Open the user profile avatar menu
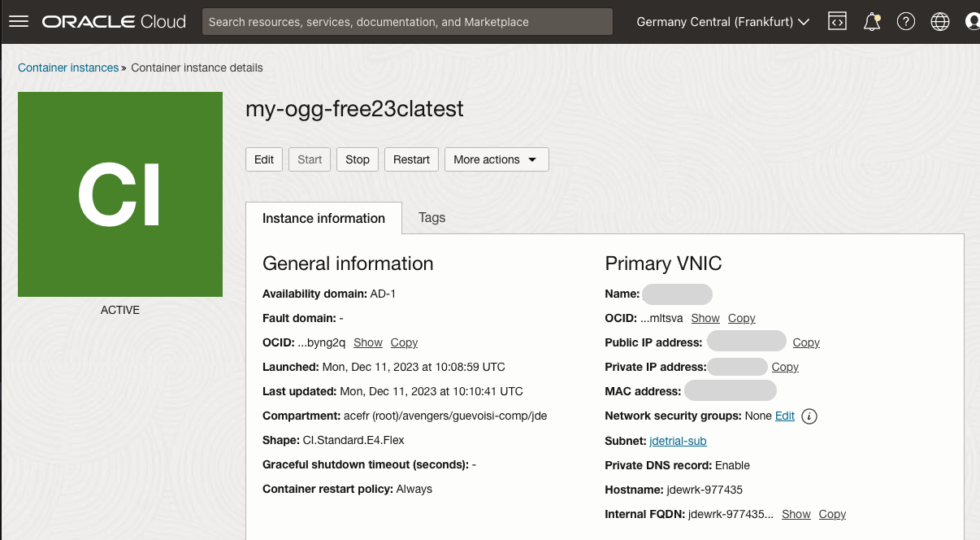The width and height of the screenshot is (980, 540). pos(972,22)
